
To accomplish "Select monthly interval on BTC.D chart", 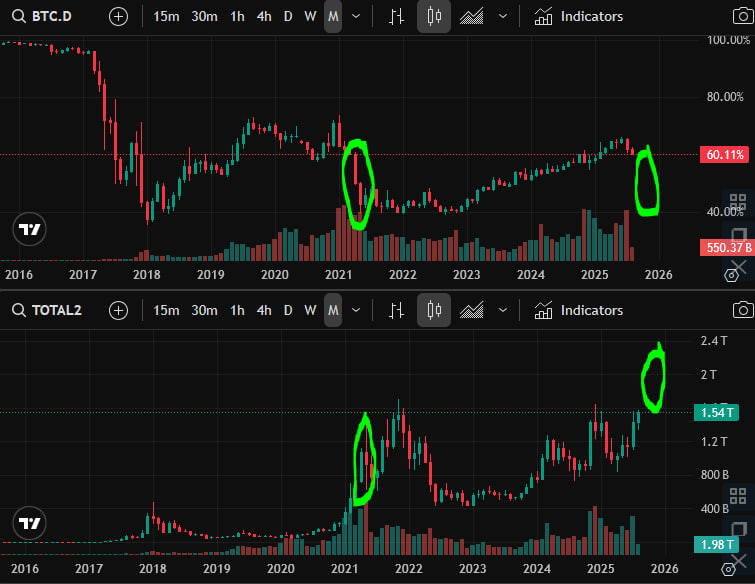I will (333, 16).
